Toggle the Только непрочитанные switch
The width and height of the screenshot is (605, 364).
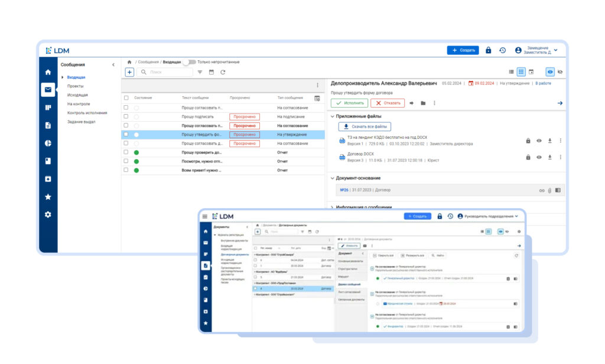pyautogui.click(x=188, y=61)
